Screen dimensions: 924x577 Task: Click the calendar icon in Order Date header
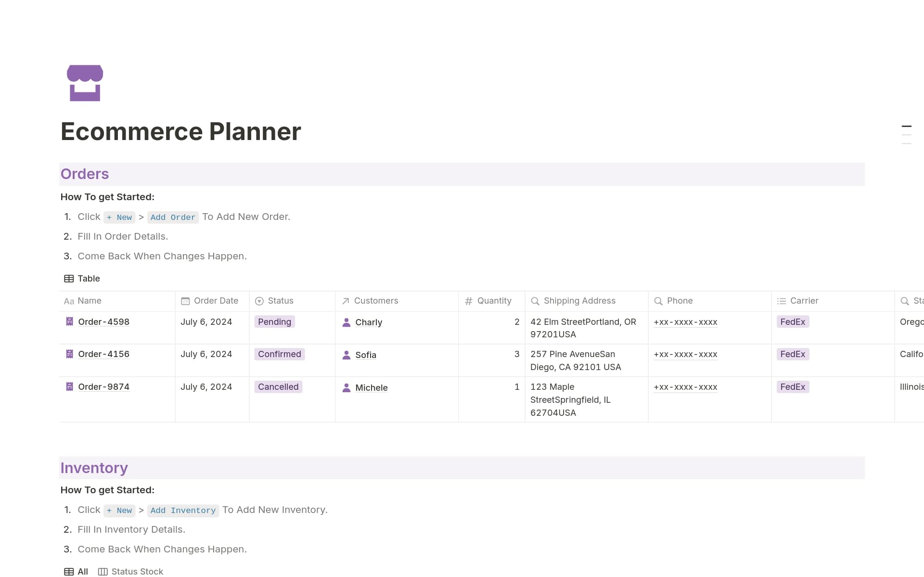(x=186, y=300)
